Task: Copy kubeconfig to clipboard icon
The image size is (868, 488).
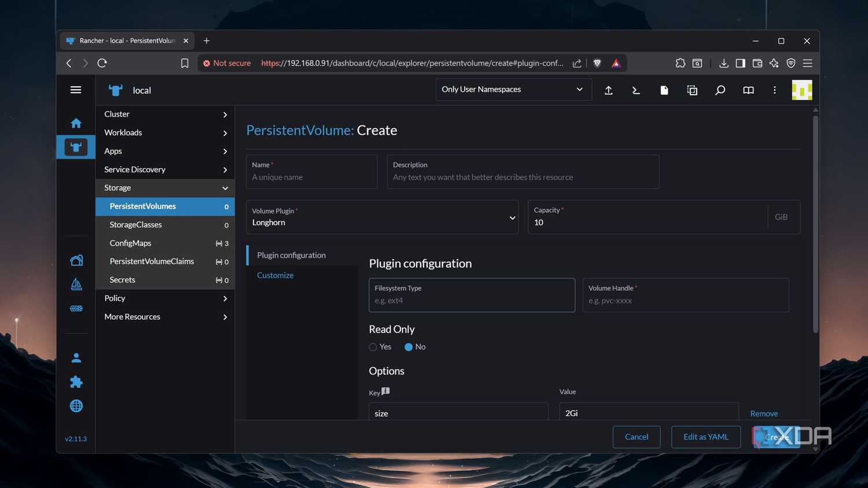Action: [x=692, y=90]
